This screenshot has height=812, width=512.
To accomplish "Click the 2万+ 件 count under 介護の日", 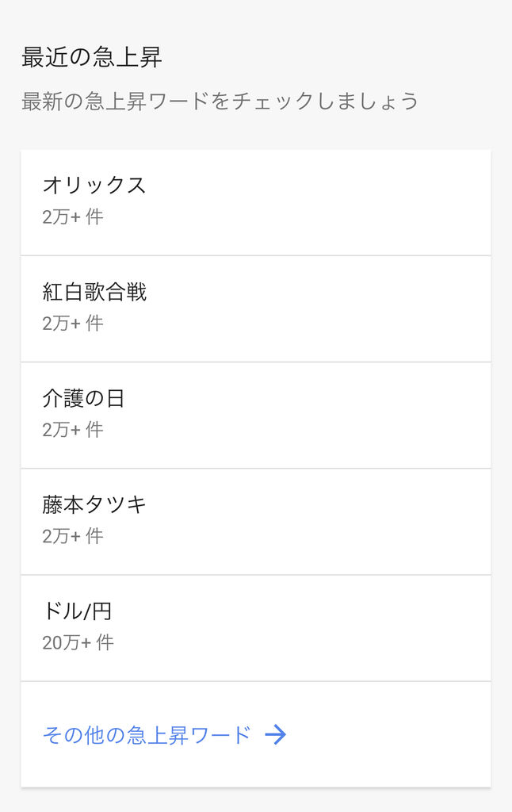I will [x=73, y=430].
